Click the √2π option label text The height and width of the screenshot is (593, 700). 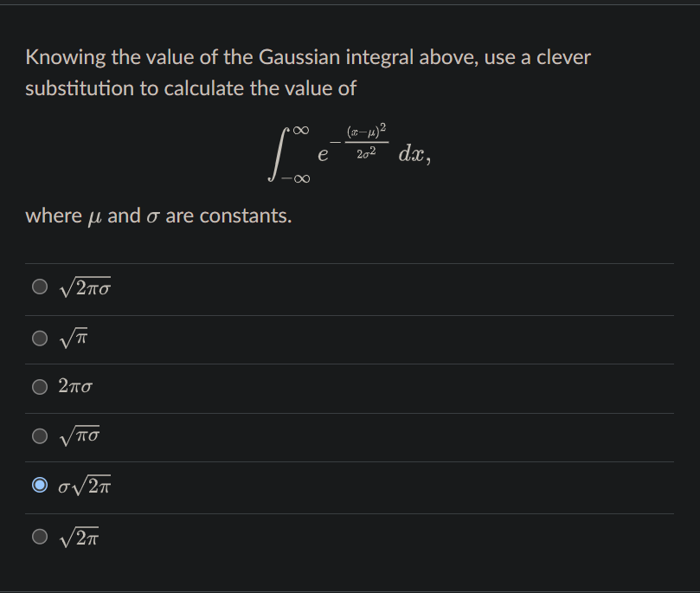(x=80, y=536)
